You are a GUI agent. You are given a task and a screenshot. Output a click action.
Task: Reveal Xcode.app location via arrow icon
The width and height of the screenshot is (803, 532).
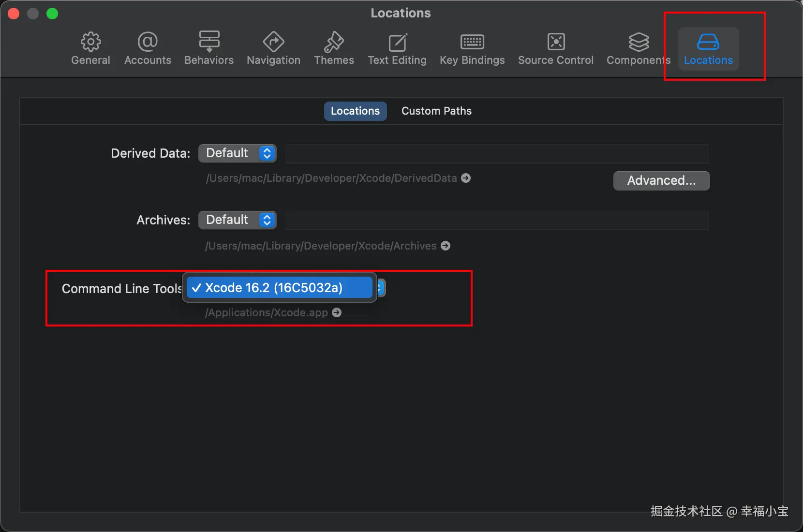pos(337,312)
